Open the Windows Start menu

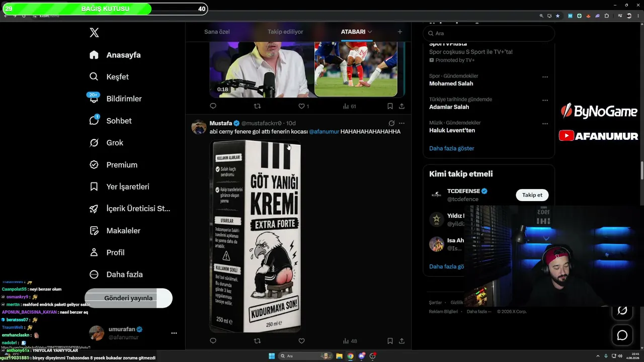click(272, 356)
